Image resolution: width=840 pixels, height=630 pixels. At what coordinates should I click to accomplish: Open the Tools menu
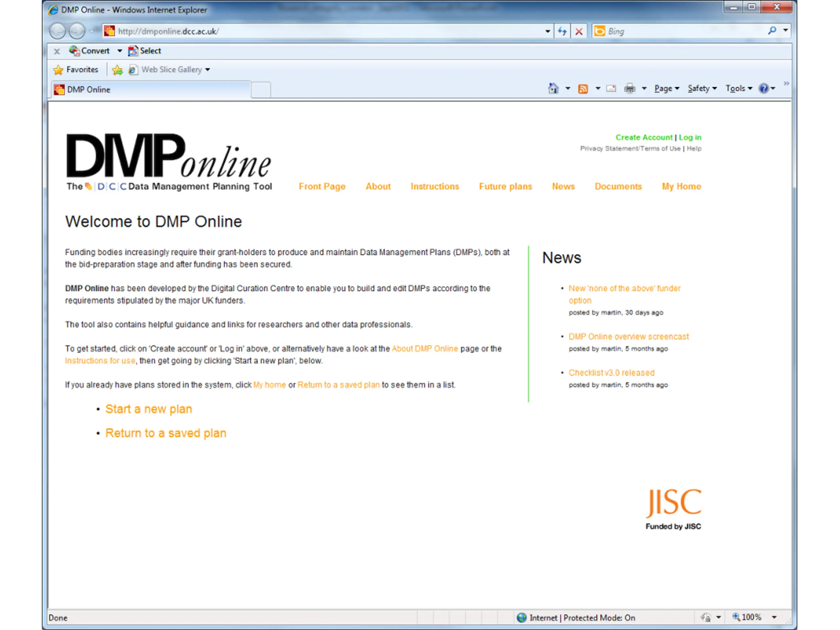tap(739, 89)
